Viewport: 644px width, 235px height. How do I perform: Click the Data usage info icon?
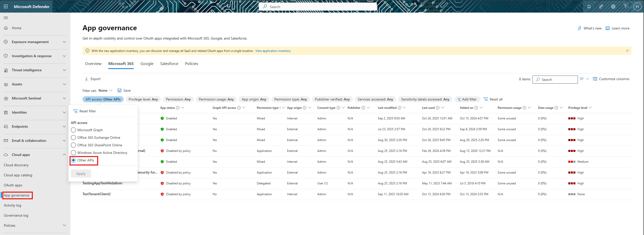click(556, 108)
